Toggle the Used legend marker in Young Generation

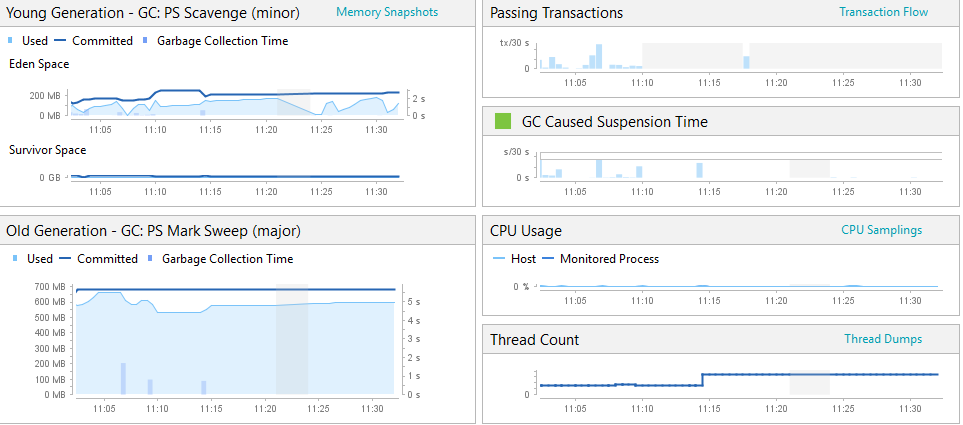coord(29,41)
